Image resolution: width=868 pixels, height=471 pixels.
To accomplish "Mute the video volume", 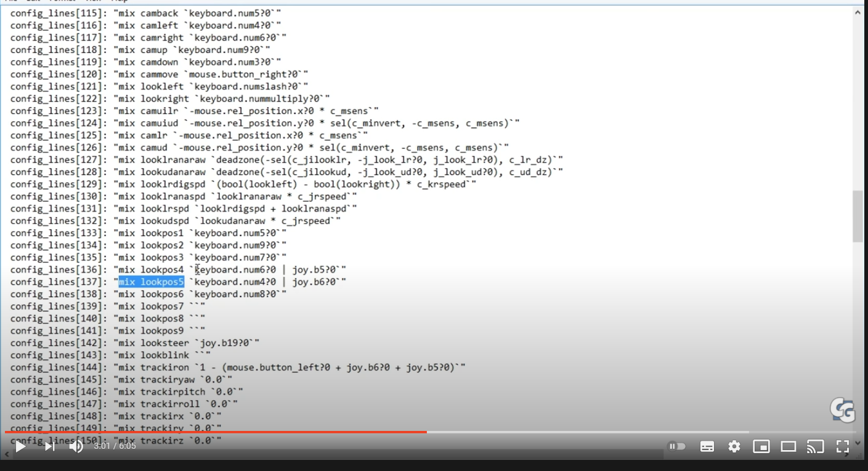I will pos(76,446).
